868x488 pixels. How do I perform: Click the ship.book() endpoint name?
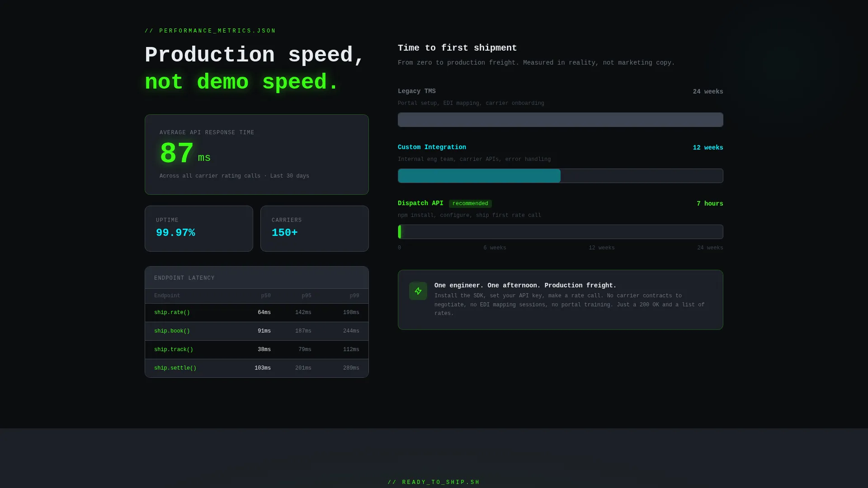tap(172, 331)
